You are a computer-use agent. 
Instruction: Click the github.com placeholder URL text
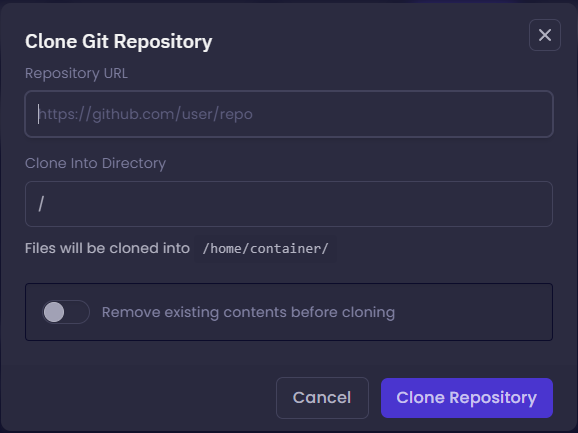(x=145, y=114)
